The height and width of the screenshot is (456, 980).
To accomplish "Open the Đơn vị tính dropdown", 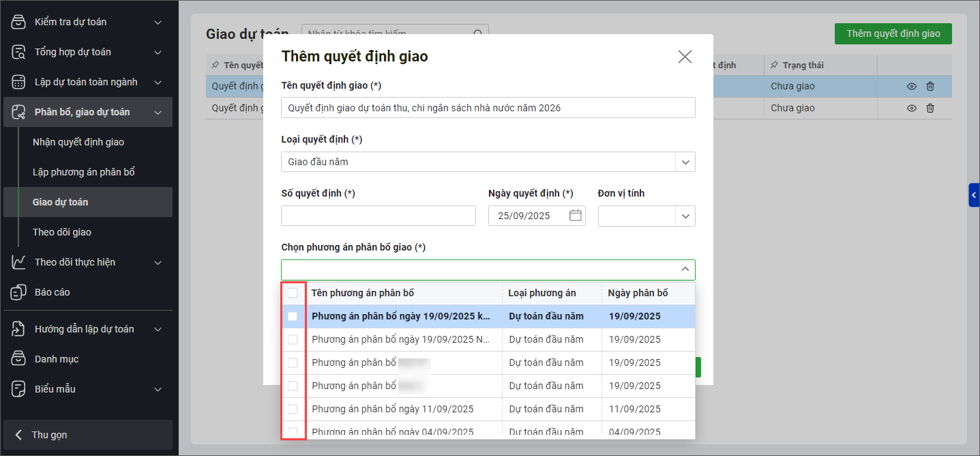I will pyautogui.click(x=685, y=216).
